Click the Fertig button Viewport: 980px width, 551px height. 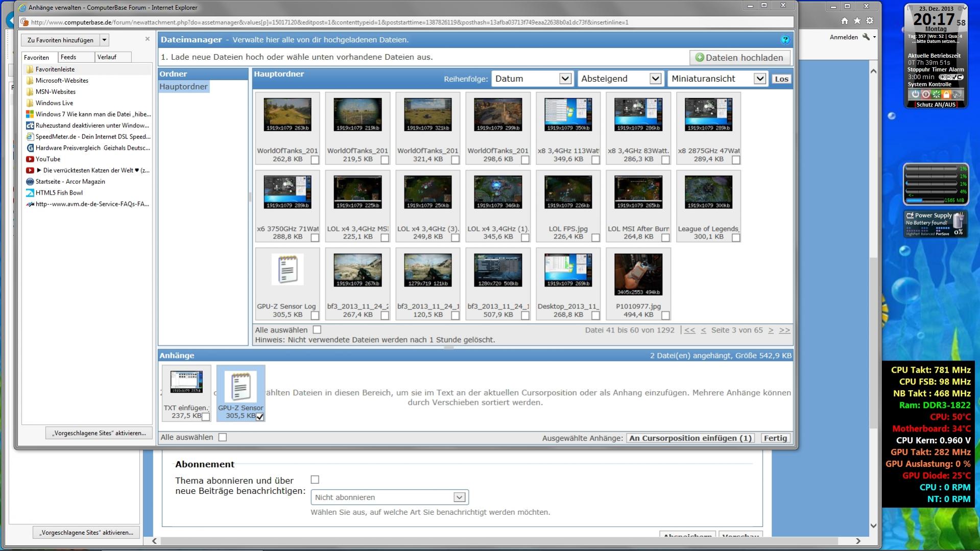pos(775,438)
